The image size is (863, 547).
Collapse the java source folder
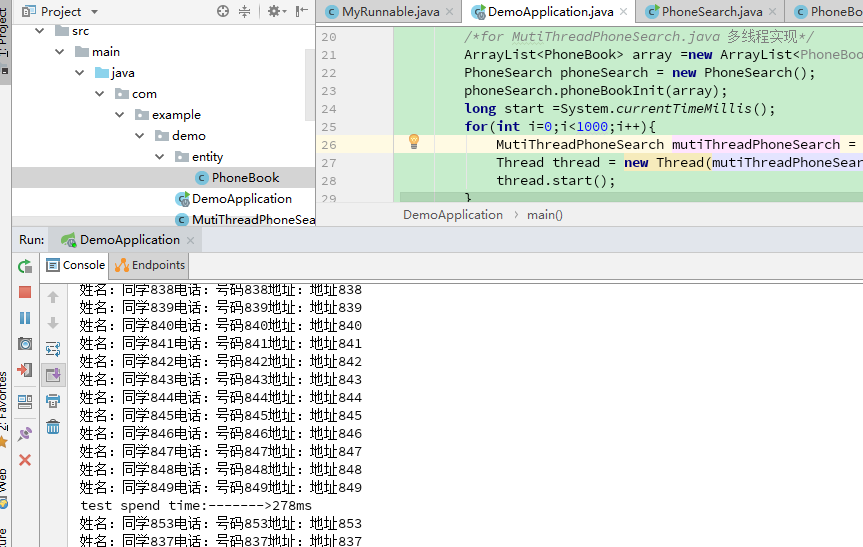click(x=79, y=73)
